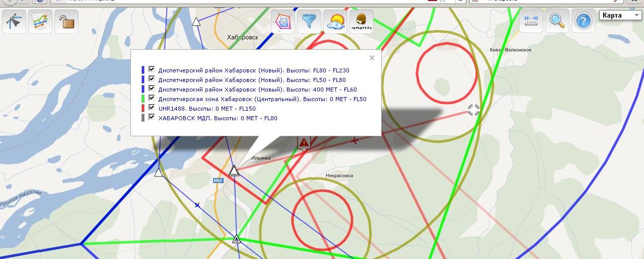Close the airspace info popup

pos(372,58)
